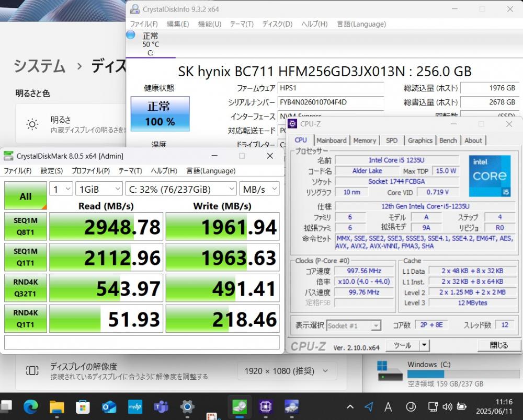Start all benchmarks with the All button
Screen dimensions: 523x420
25,196
